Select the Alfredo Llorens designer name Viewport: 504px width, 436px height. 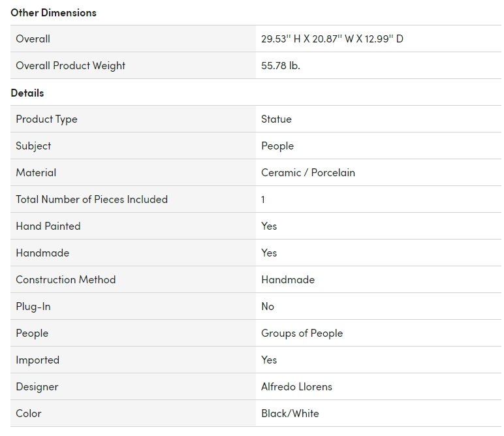pos(296,386)
